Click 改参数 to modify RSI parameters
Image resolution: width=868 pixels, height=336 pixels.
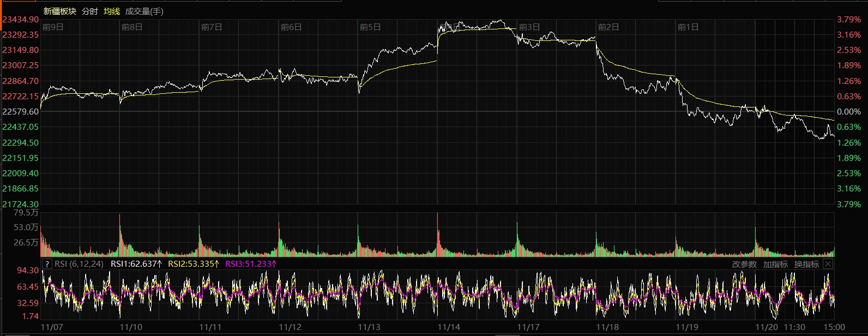[744, 264]
